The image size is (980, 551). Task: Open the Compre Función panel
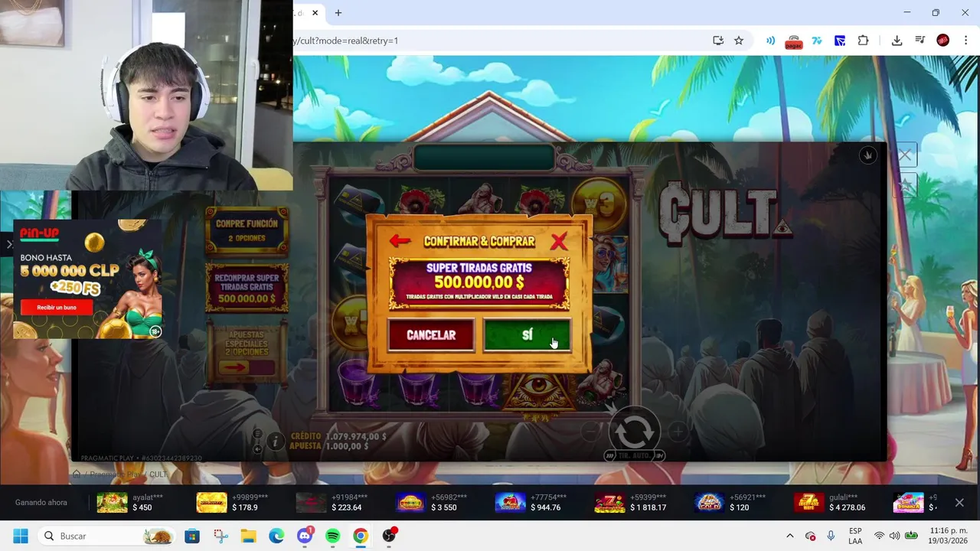click(247, 230)
